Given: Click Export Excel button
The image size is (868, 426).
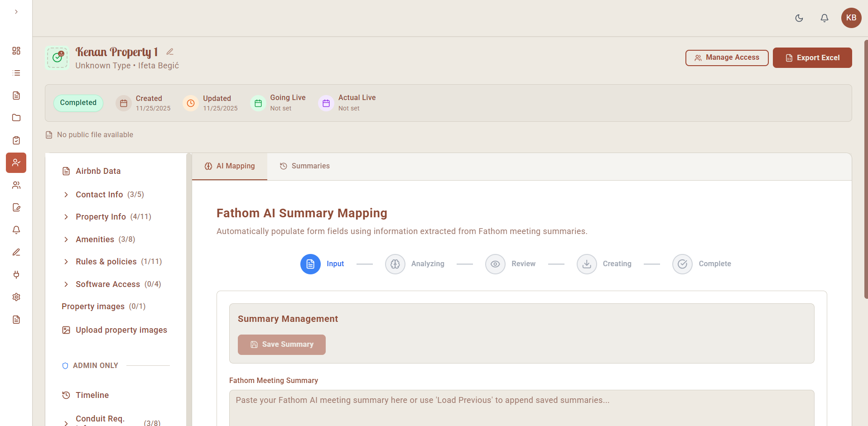Looking at the screenshot, I should pos(812,57).
